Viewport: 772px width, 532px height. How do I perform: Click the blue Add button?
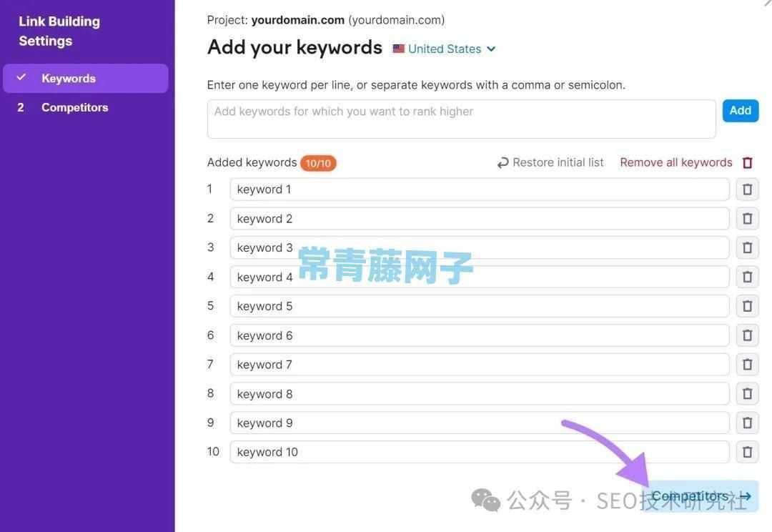[741, 110]
